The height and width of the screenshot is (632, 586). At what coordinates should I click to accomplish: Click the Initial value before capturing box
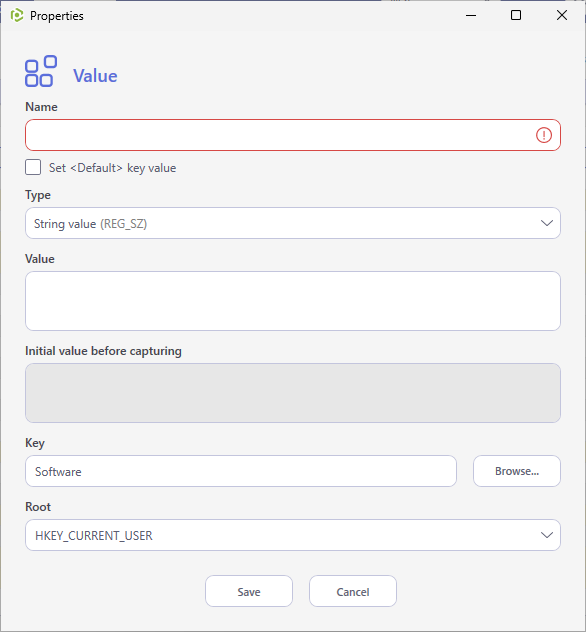click(x=293, y=393)
